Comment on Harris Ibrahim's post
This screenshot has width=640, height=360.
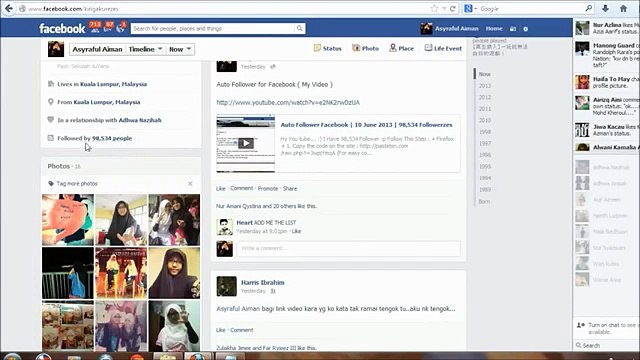[242, 330]
